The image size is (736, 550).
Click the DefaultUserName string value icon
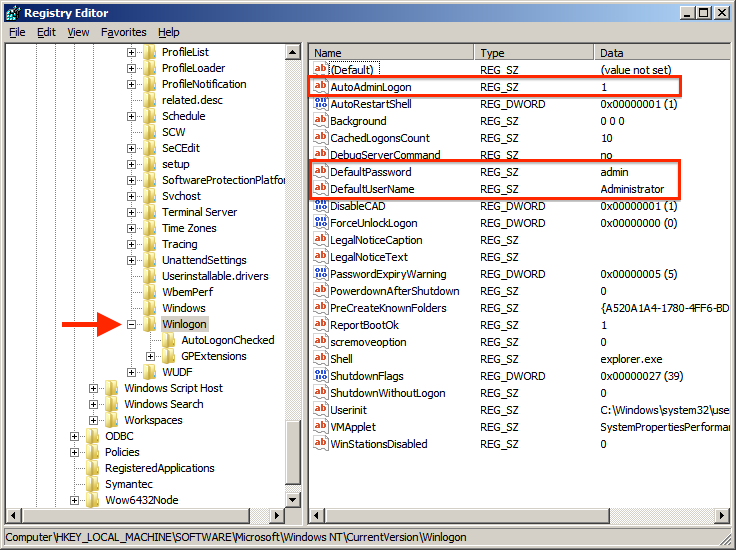(x=321, y=188)
